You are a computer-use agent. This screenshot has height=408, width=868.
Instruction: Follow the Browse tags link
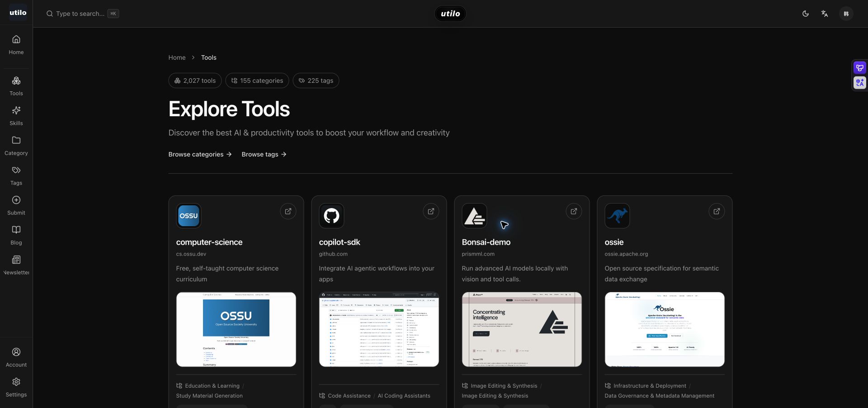tap(264, 154)
